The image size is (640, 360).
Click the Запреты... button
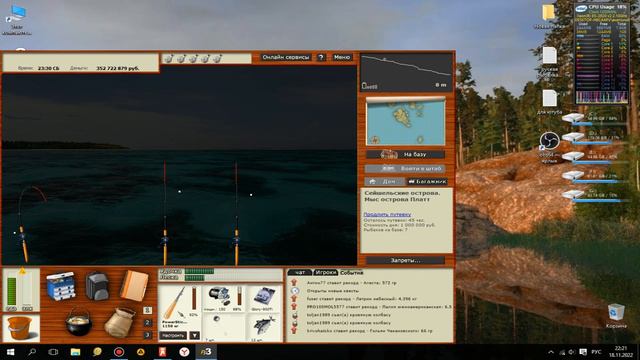pyautogui.click(x=405, y=260)
